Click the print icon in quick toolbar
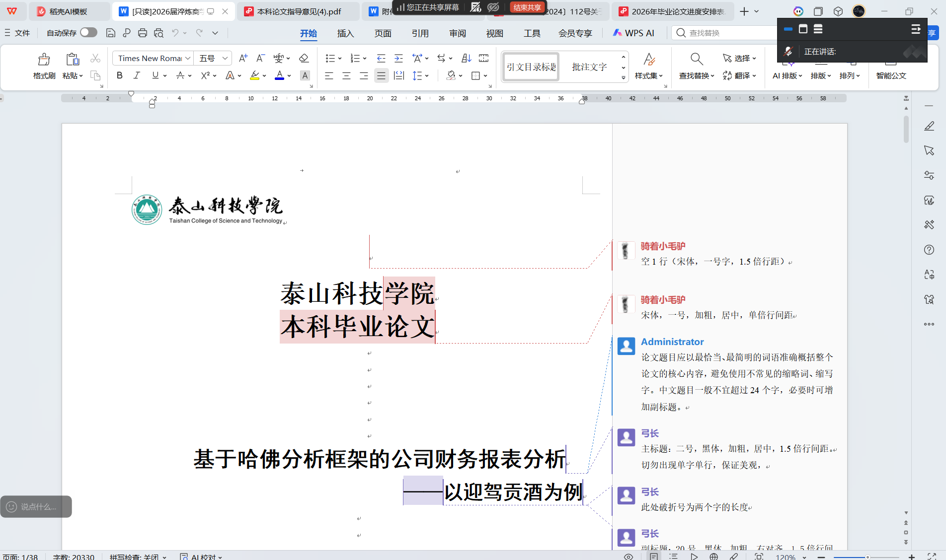This screenshot has width=946, height=560. click(x=143, y=33)
